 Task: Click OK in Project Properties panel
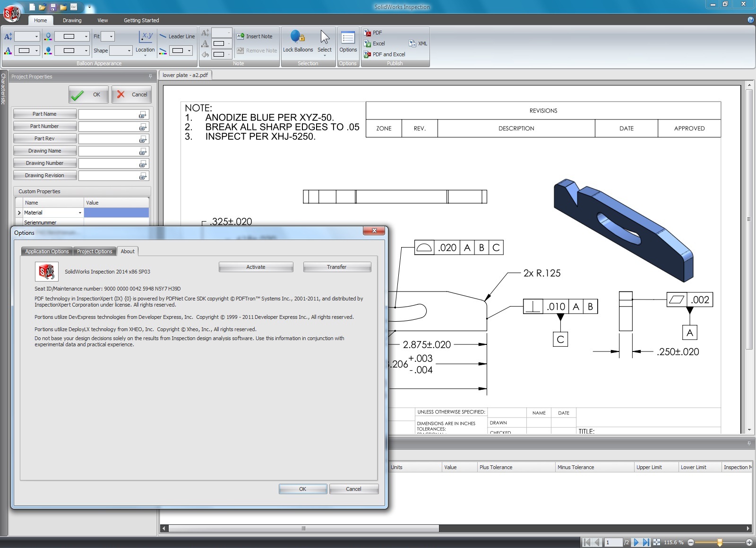pos(88,94)
